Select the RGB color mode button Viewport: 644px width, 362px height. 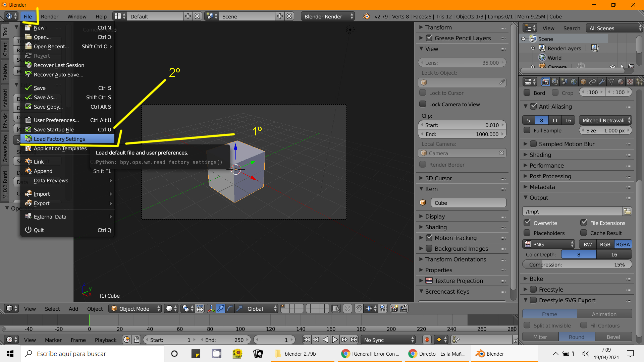pyautogui.click(x=605, y=244)
